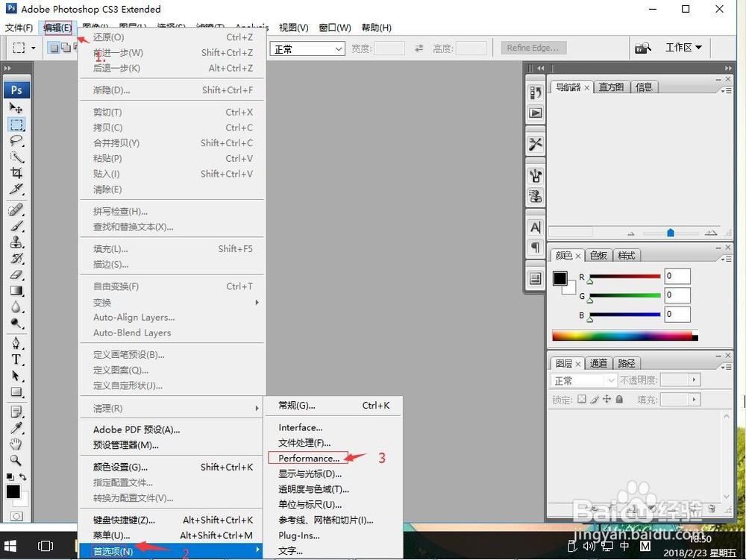Select the Rectangular Marquee tool in toolbox
The width and height of the screenshot is (746, 560).
tap(16, 125)
